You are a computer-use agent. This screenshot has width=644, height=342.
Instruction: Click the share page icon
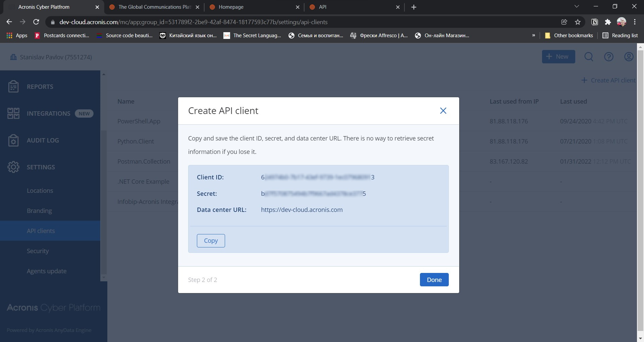click(564, 22)
